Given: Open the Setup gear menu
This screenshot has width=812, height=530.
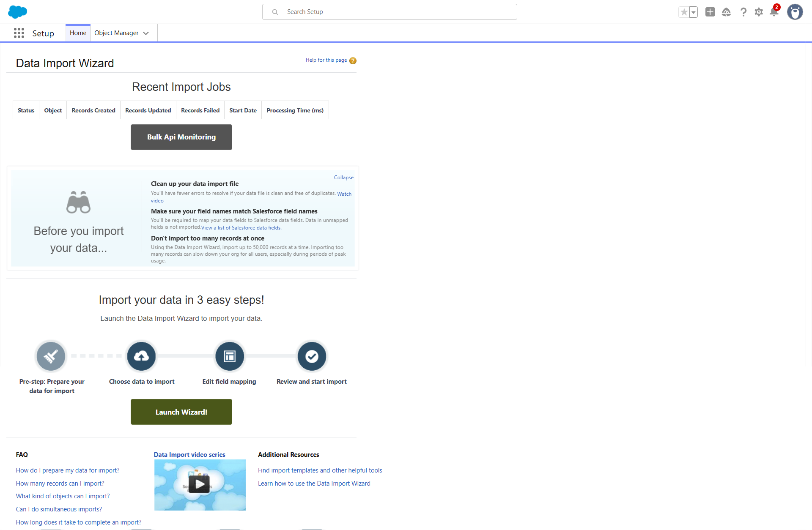Looking at the screenshot, I should coord(759,12).
